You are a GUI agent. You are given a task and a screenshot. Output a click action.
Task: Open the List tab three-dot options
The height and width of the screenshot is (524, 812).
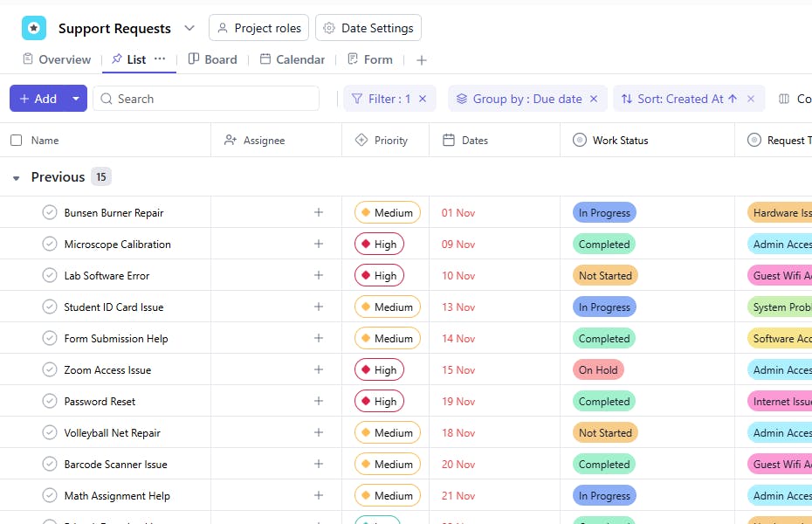160,59
